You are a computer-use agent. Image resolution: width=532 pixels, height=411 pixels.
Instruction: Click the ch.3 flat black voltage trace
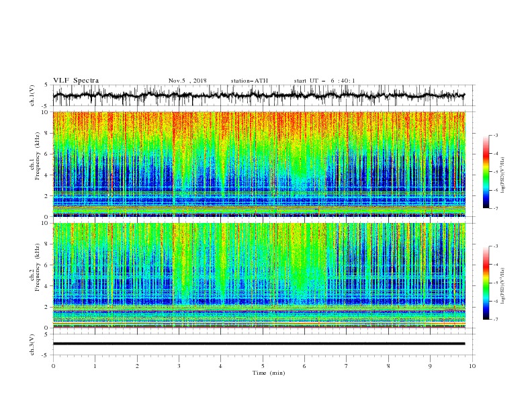259,344
